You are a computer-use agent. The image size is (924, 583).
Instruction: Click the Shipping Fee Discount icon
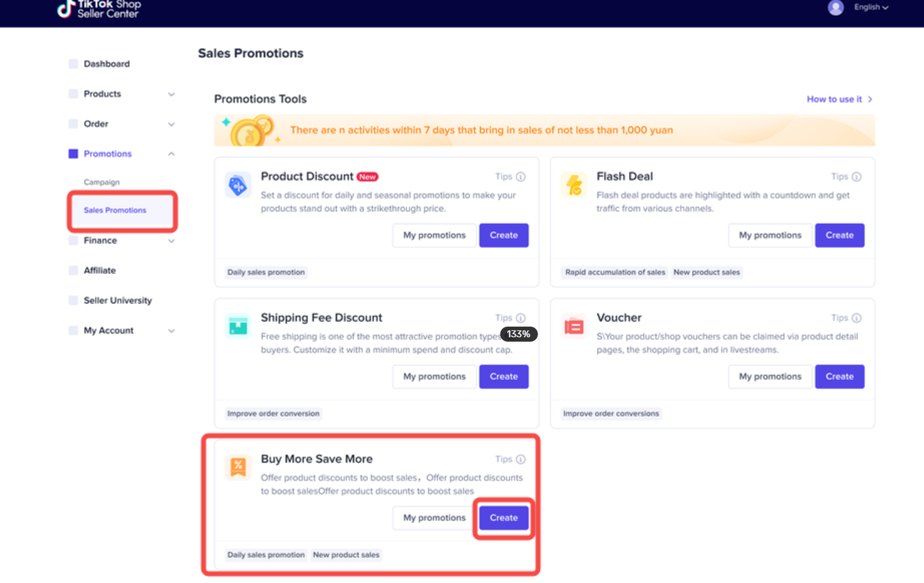(x=238, y=326)
